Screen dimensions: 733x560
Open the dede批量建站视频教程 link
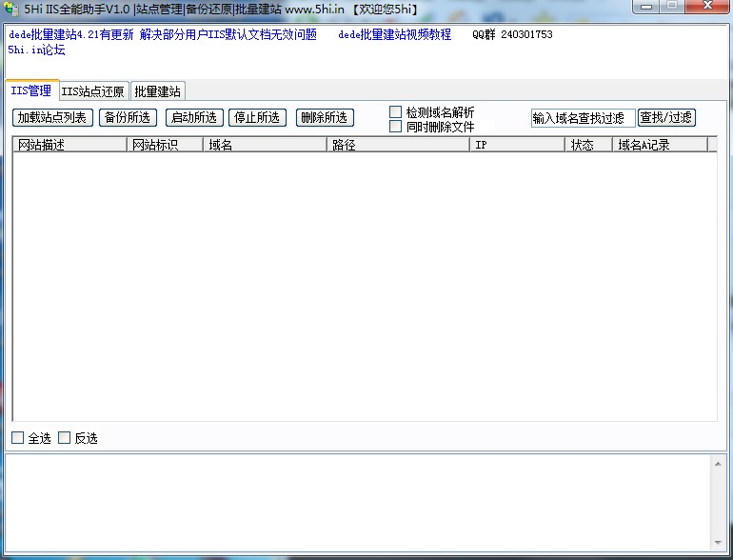[394, 34]
